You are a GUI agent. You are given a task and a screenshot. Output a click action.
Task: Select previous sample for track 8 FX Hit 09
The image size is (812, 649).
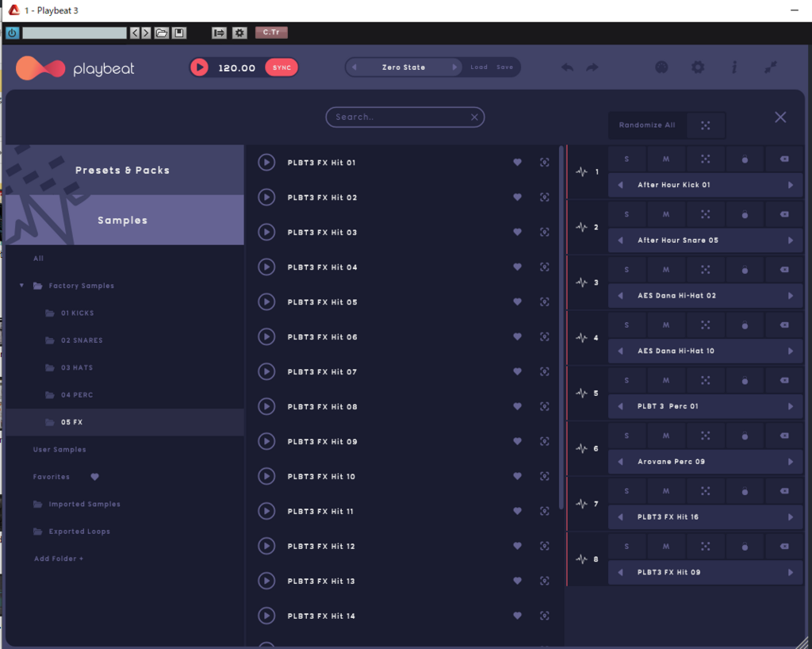click(620, 572)
